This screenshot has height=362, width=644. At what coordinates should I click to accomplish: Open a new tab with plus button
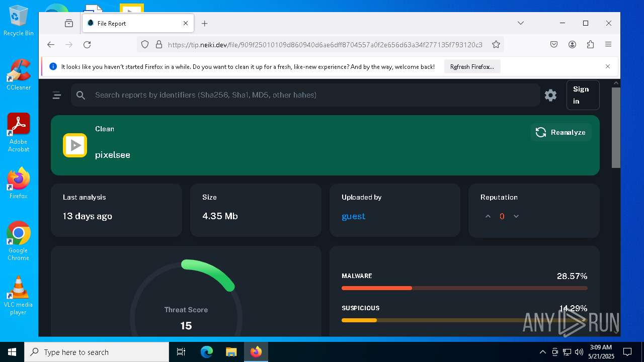pos(204,23)
